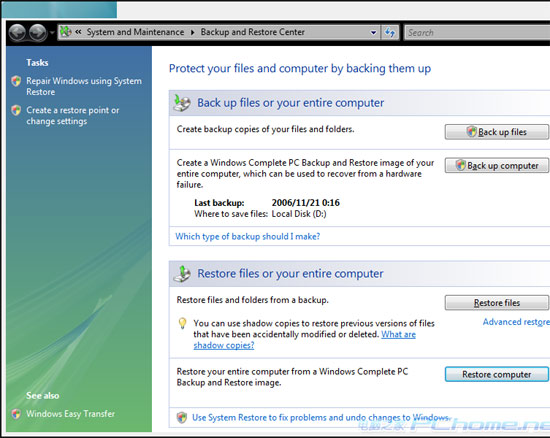This screenshot has width=550, height=438.
Task: Open the Advanced restore link
Action: pyautogui.click(x=516, y=322)
